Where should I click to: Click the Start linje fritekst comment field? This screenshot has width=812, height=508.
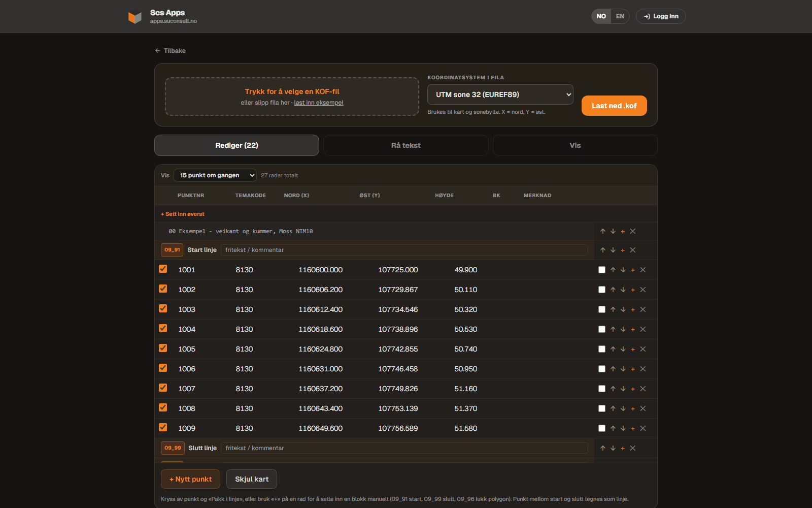coord(404,250)
